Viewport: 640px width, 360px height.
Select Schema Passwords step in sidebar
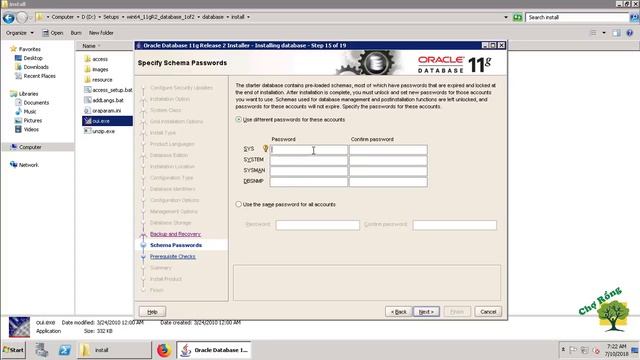click(x=176, y=245)
